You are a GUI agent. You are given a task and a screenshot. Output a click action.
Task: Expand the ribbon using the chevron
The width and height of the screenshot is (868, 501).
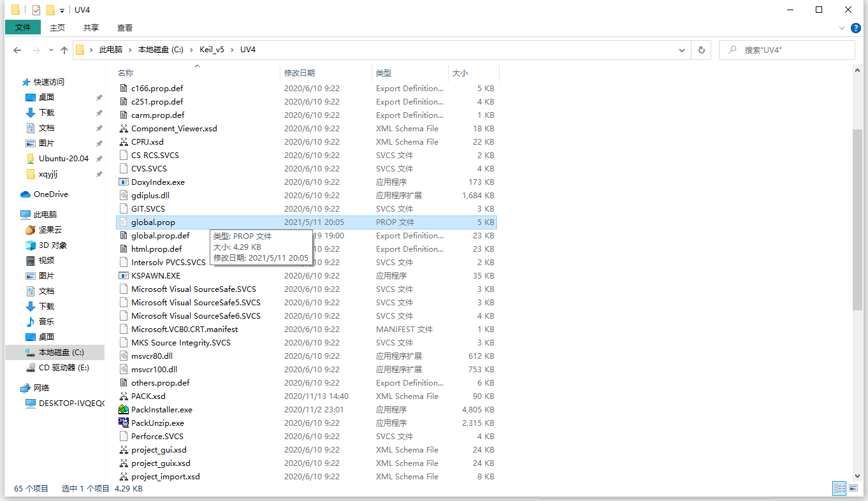pos(842,28)
